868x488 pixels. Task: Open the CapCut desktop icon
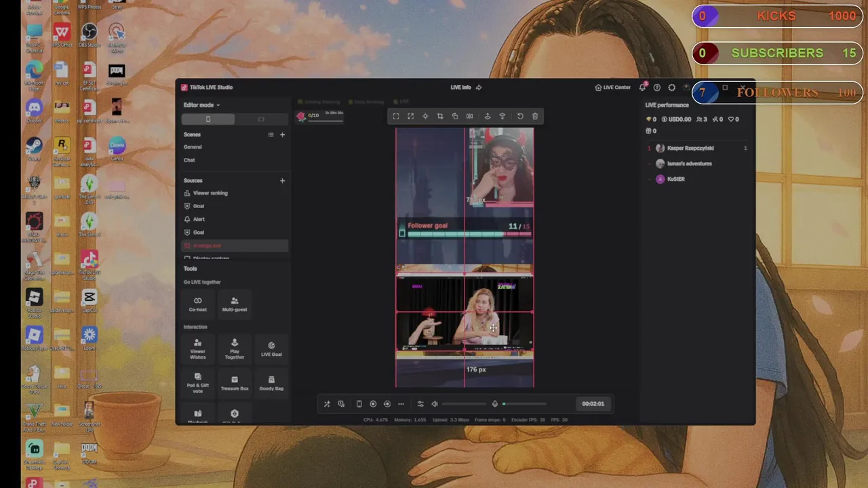[x=89, y=300]
